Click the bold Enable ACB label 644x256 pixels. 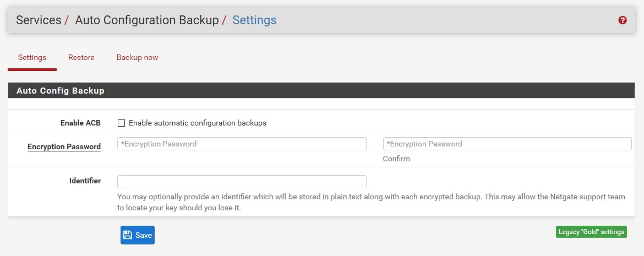80,123
